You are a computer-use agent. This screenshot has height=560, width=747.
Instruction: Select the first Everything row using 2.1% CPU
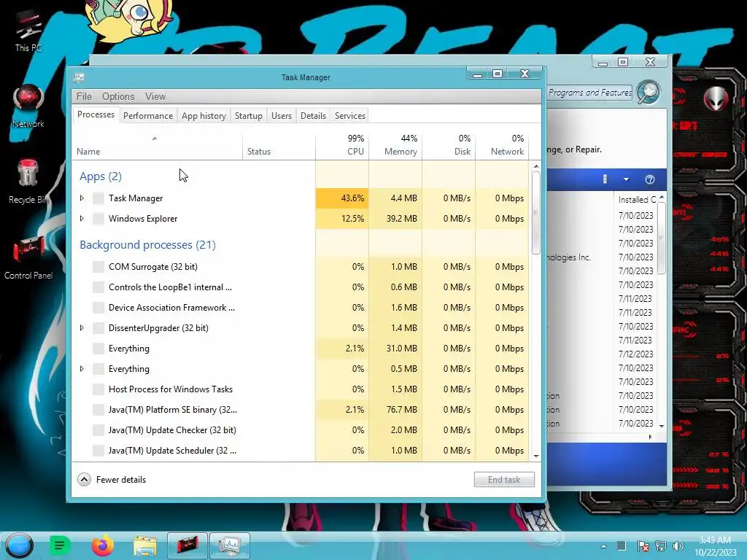tap(300, 349)
